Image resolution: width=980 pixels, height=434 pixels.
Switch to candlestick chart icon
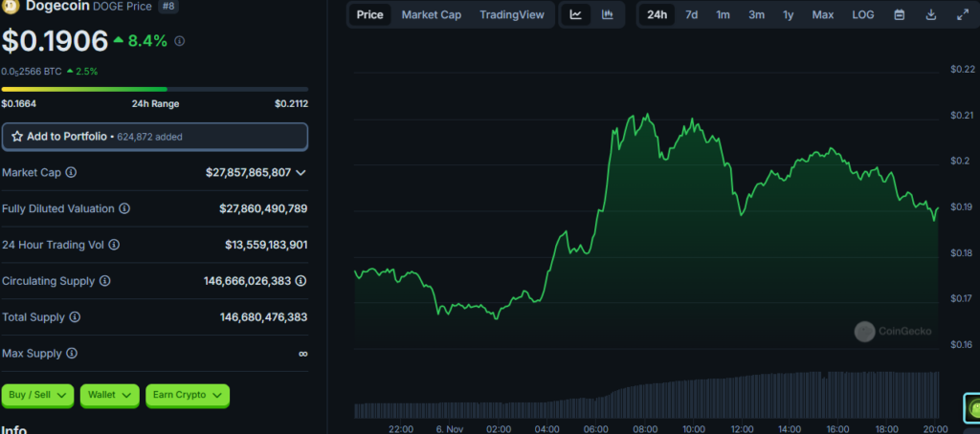[608, 15]
